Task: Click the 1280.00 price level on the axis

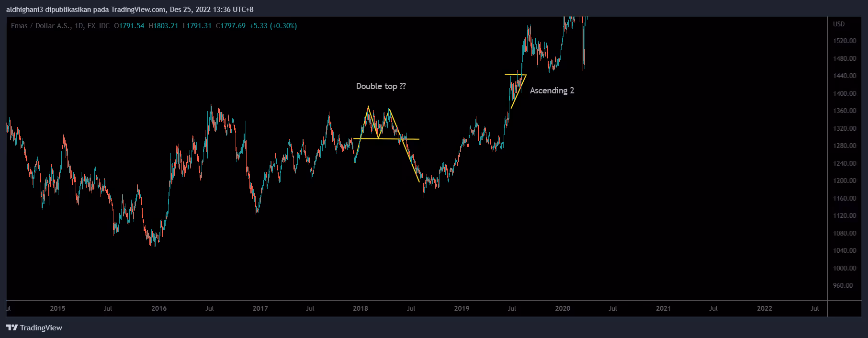Action: pyautogui.click(x=845, y=146)
